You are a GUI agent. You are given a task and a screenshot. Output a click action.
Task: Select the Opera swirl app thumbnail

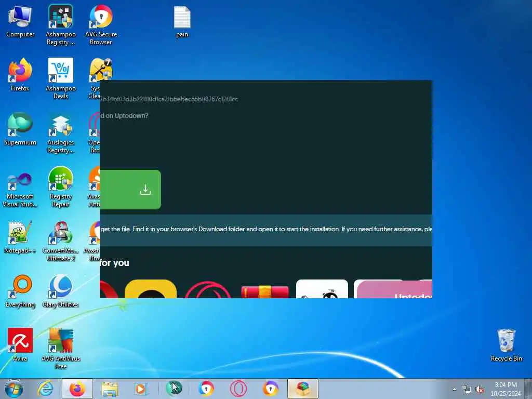(x=208, y=290)
